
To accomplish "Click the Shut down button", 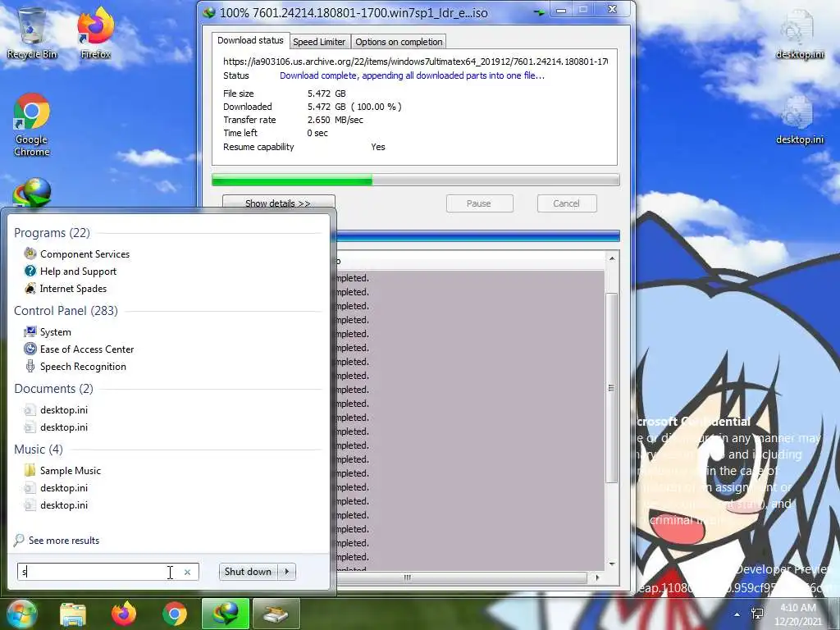I will 248,572.
